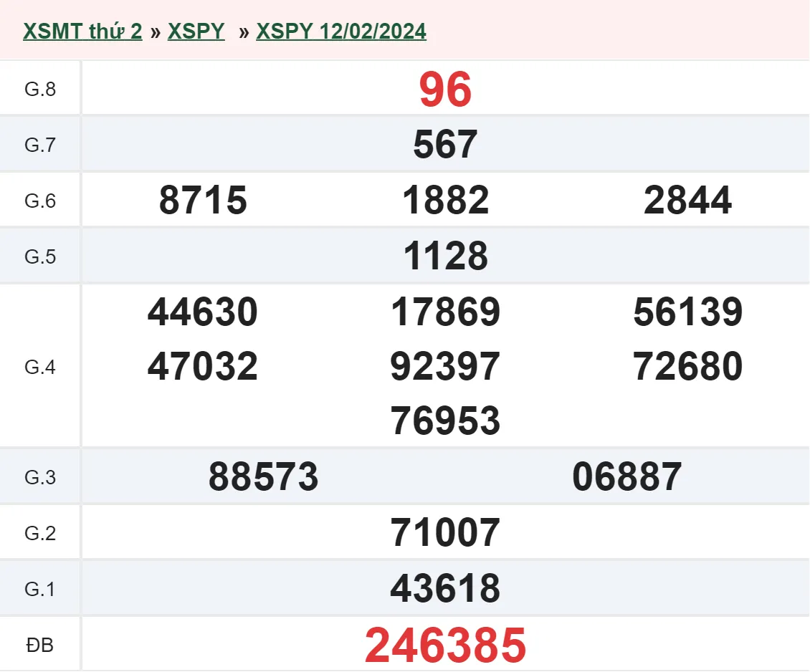Image resolution: width=810 pixels, height=672 pixels.
Task: Click the G.3 row label
Action: point(40,477)
